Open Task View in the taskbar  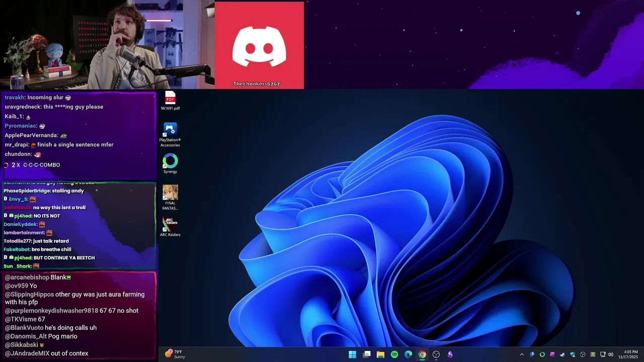[367, 354]
